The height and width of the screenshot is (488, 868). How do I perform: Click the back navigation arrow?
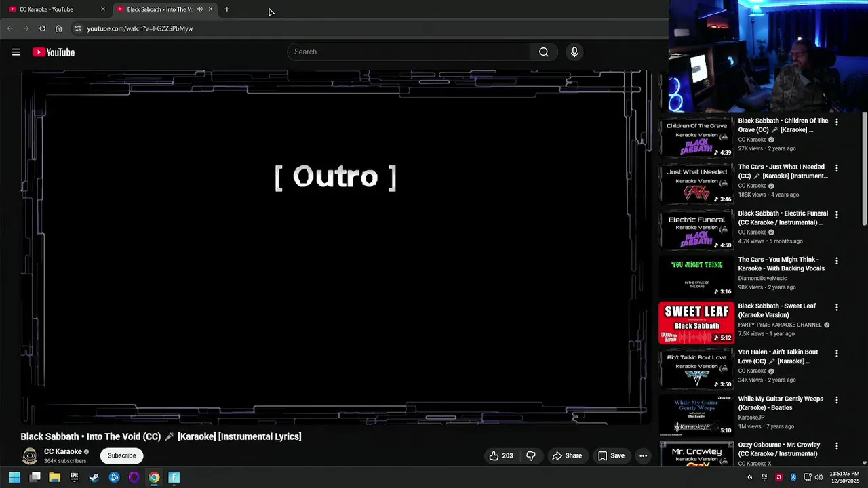point(9,28)
